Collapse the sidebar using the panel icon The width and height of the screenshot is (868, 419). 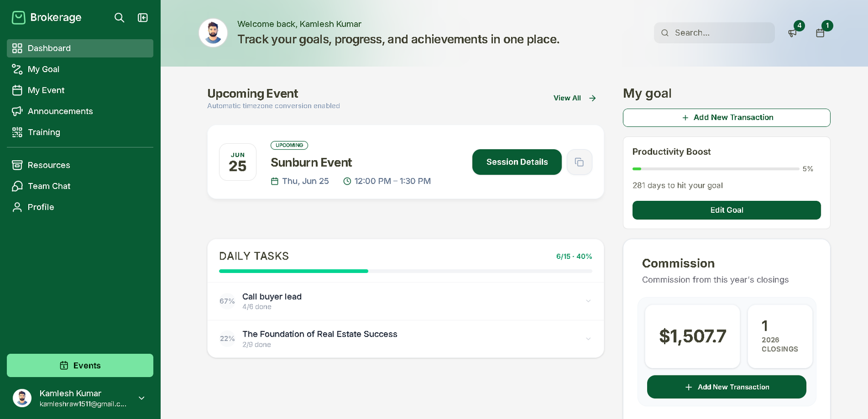pyautogui.click(x=143, y=17)
